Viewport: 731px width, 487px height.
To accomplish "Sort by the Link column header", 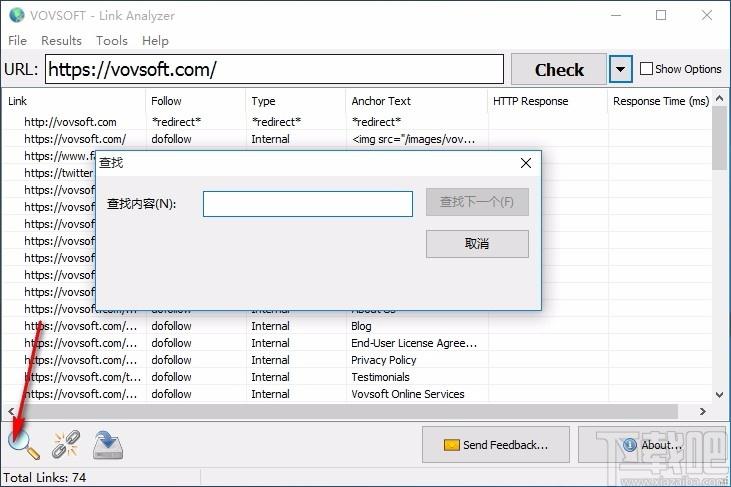I will tap(75, 101).
